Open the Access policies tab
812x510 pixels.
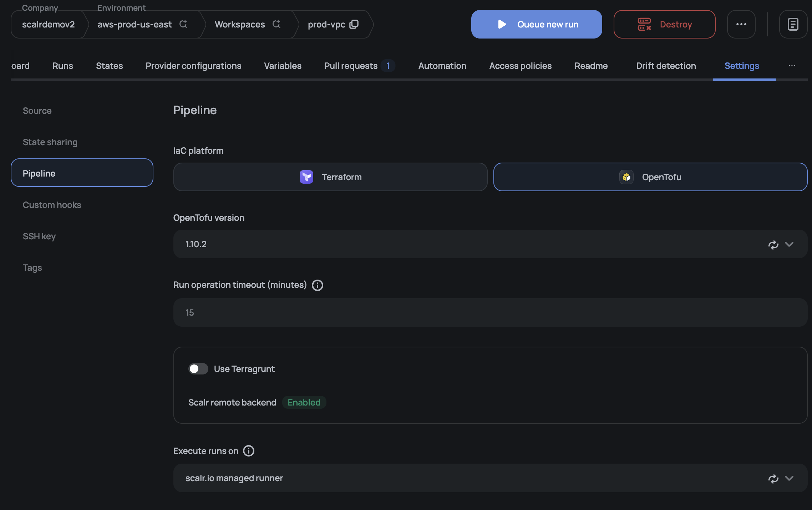pyautogui.click(x=521, y=66)
